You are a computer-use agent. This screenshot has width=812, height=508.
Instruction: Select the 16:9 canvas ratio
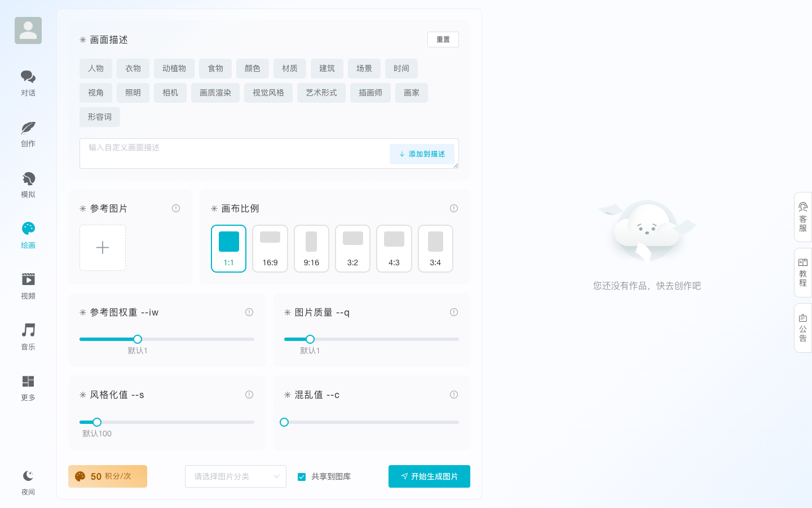coord(270,248)
